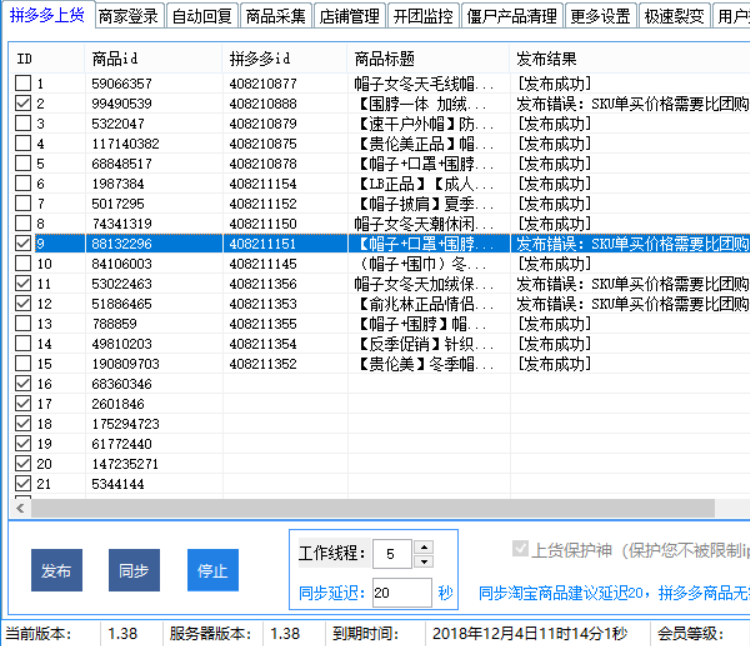Viewport: 750px width, 646px height.
Task: Select 商品id cell 59066357
Action: (122, 84)
